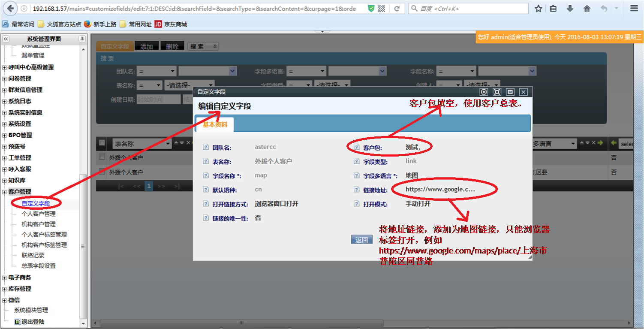Tick the checkbox of second 外拨个人客户 row
This screenshot has width=644, height=329.
click(x=102, y=172)
